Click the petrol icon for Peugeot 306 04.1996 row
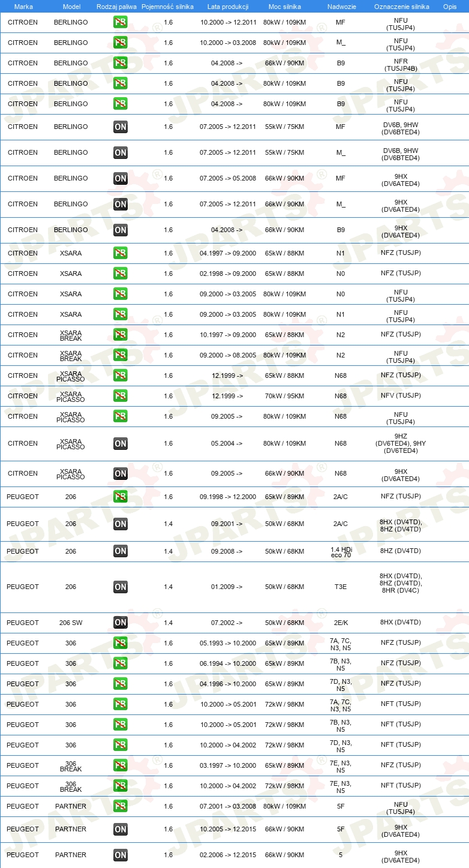This screenshot has height=868, width=469. (121, 684)
